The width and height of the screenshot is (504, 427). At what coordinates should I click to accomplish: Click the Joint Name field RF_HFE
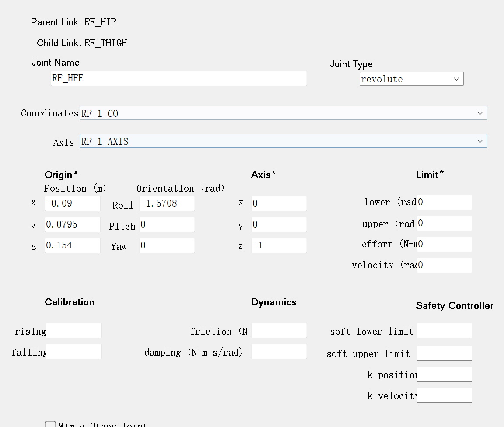[x=178, y=78]
